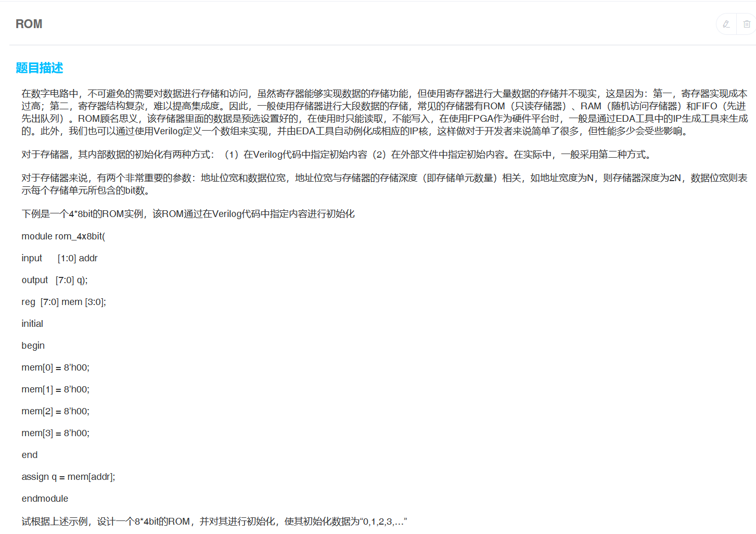This screenshot has height=534, width=756.
Task: Click the 'mem[0] = 8'h00;' line
Action: click(55, 367)
